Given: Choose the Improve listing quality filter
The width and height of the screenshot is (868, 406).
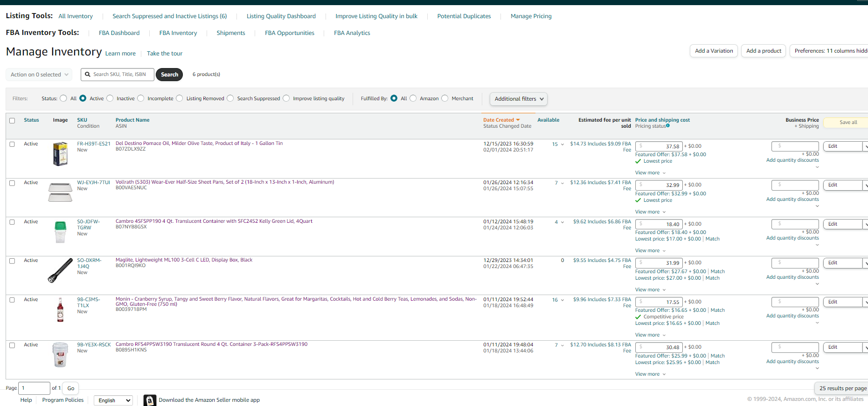Looking at the screenshot, I should click(x=286, y=98).
